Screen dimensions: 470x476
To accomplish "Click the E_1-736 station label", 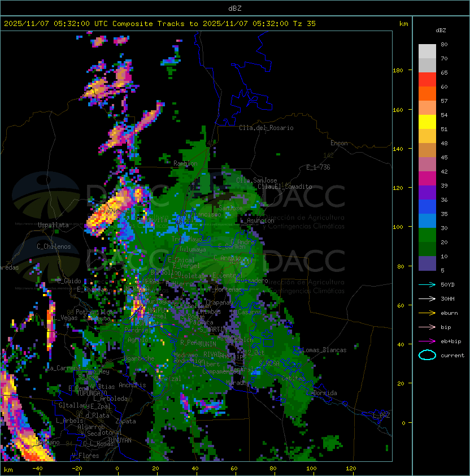I will click(318, 167).
